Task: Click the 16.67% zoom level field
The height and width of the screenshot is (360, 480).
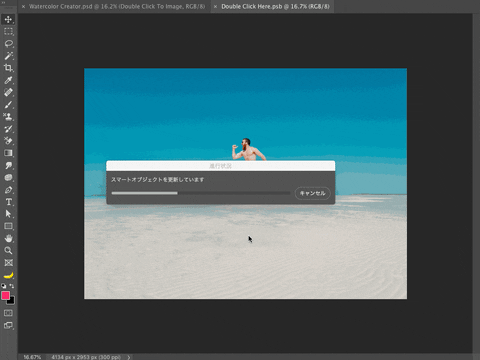Action: pyautogui.click(x=32, y=357)
